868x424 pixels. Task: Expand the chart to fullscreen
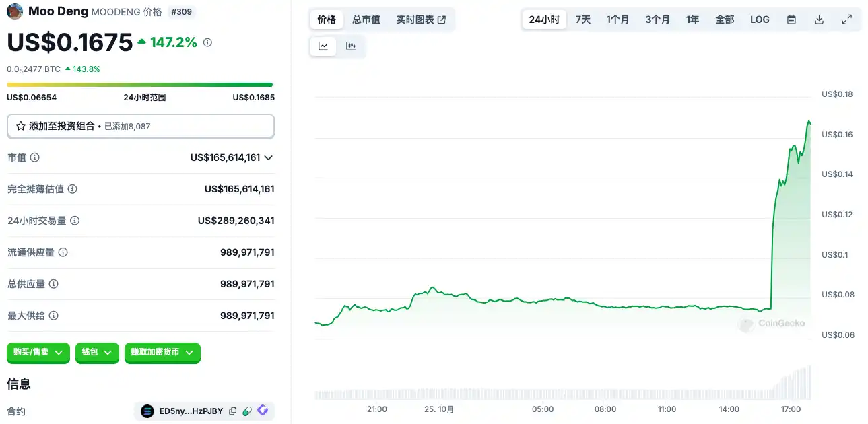tap(847, 20)
